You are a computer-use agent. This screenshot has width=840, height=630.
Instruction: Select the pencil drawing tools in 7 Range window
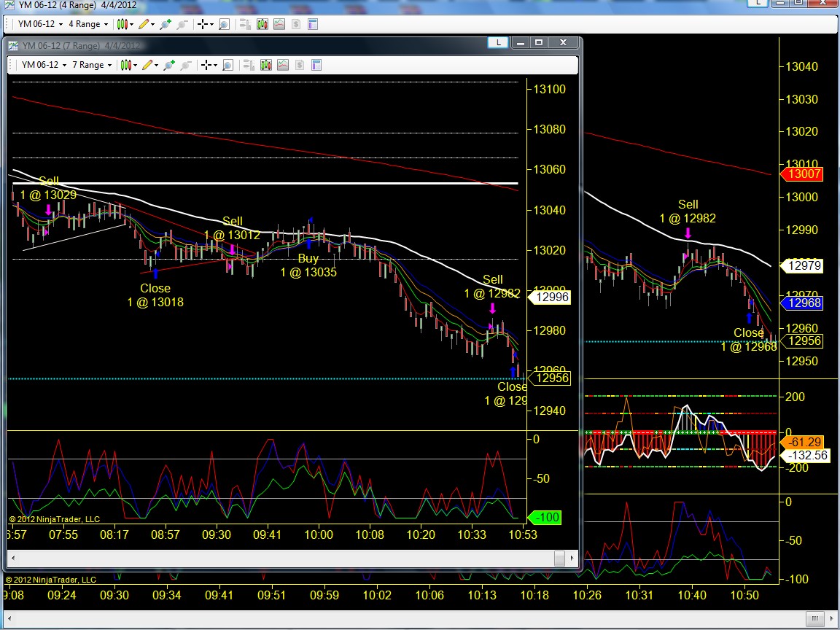click(x=147, y=65)
